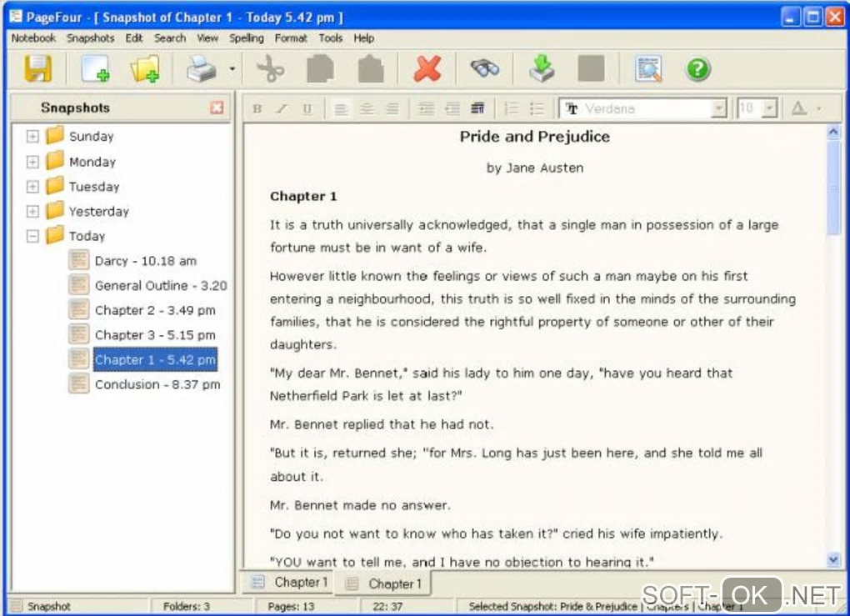
Task: Click the document vertical scrollbar thumb
Action: click(x=833, y=187)
